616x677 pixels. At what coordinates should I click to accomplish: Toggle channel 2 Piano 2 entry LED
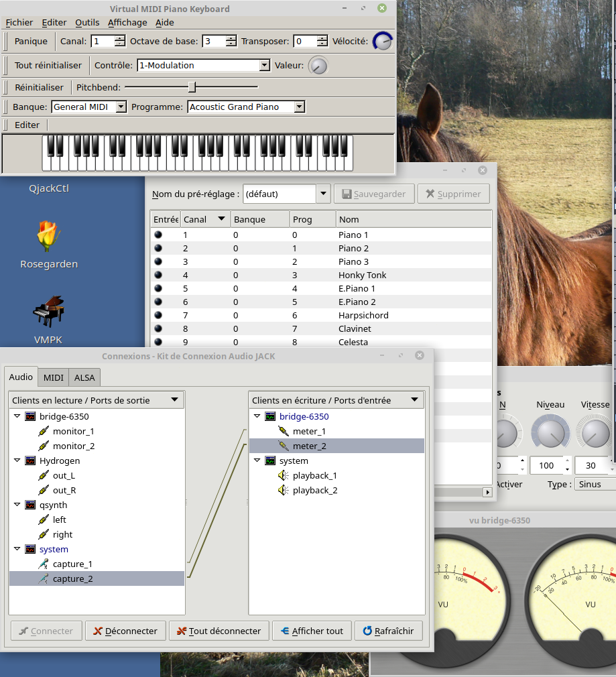pos(158,248)
